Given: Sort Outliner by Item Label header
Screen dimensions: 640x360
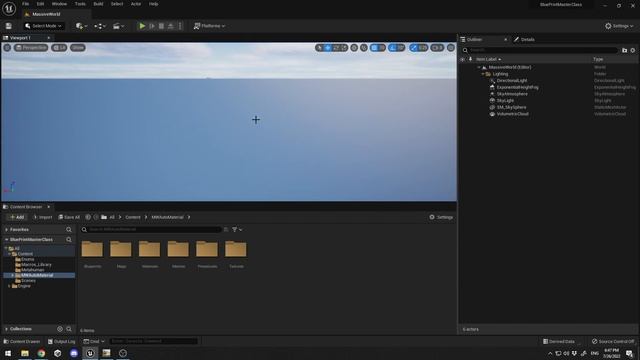Looking at the screenshot, I should click(x=488, y=59).
